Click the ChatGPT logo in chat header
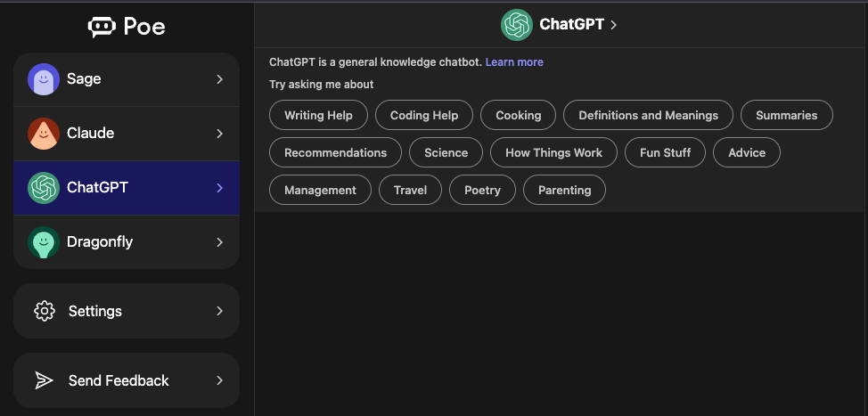 click(x=517, y=25)
